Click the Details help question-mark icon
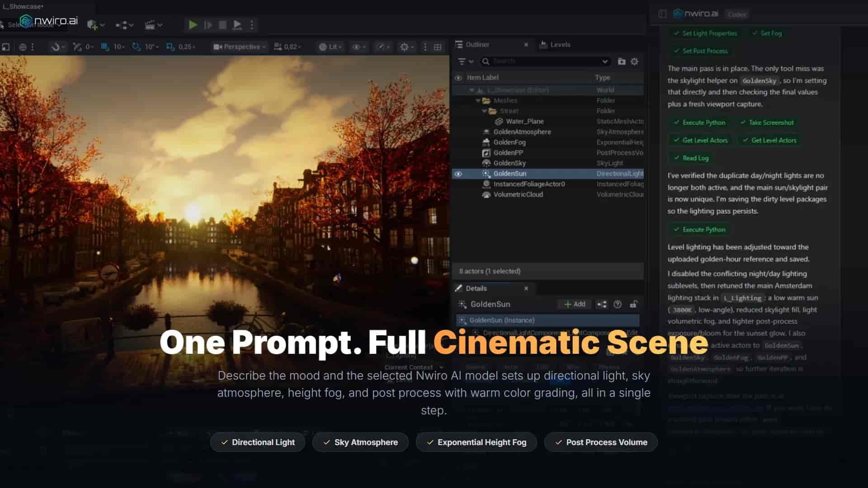The height and width of the screenshot is (488, 868). (618, 304)
